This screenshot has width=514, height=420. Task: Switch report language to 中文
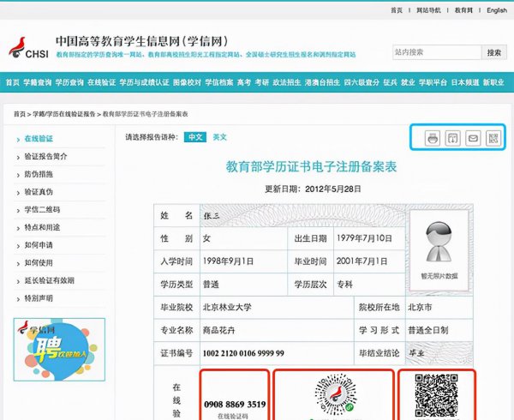(x=195, y=137)
